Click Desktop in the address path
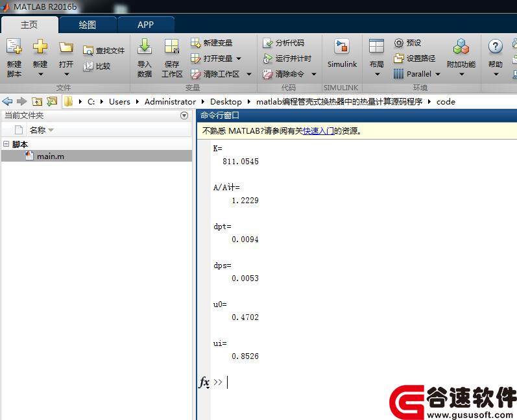This screenshot has height=420, width=517. pos(226,102)
